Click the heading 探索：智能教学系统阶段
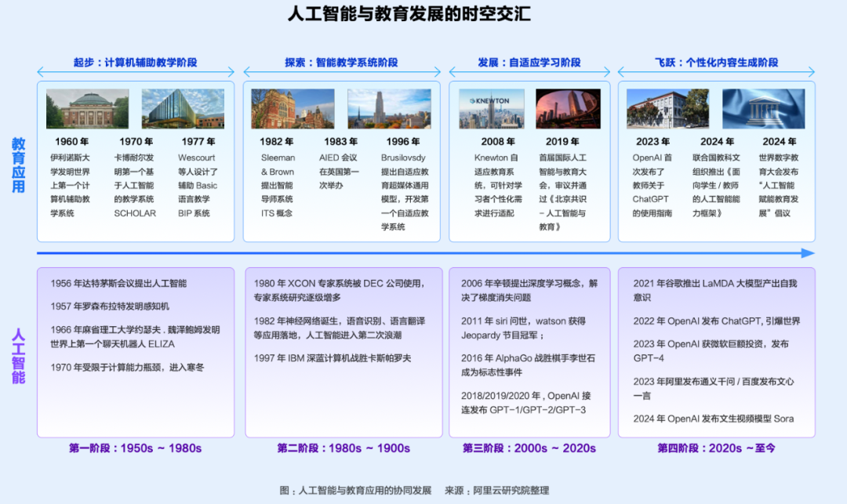Image resolution: width=847 pixels, height=504 pixels. 341,63
